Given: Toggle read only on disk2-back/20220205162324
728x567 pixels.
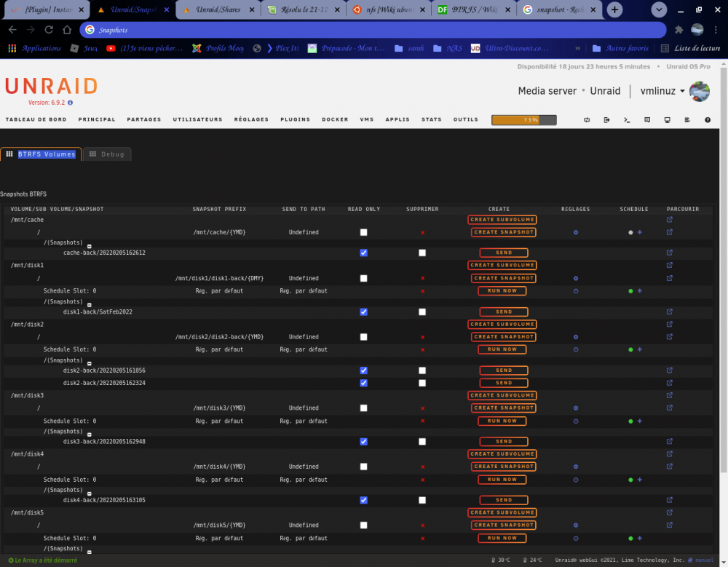Looking at the screenshot, I should point(363,383).
